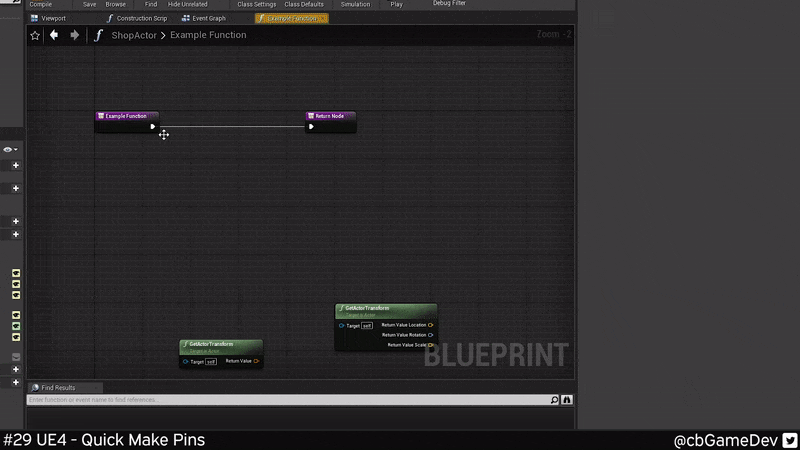
Task: Click the Compile toolbar button
Action: tap(40, 4)
